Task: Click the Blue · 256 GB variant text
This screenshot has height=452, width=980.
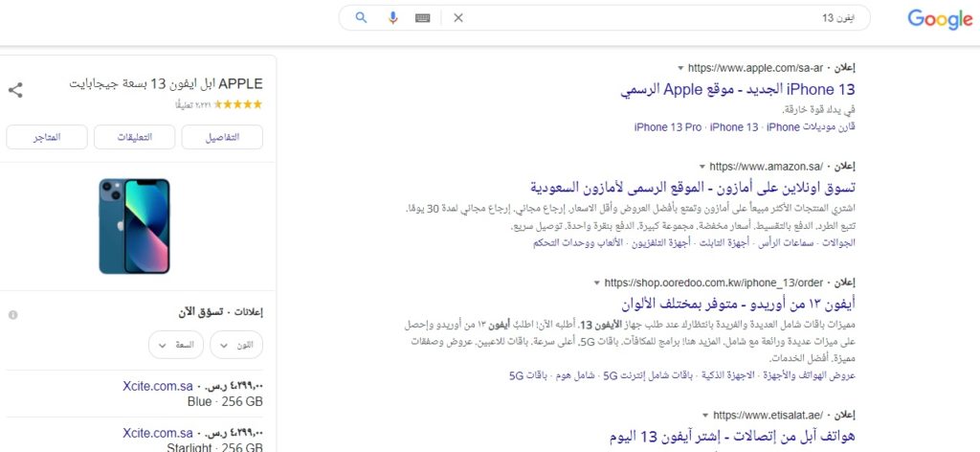Action: [x=225, y=402]
